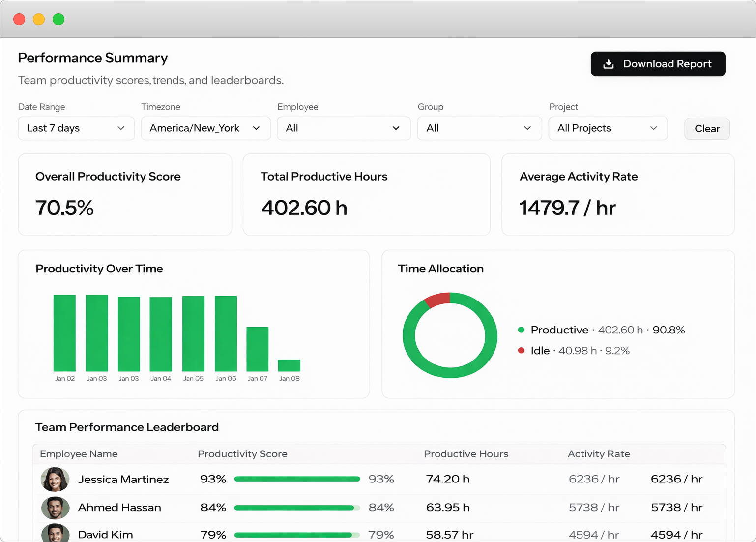Click the Overall Productivity Score 70.5% value
Screen dimensions: 756x542
(x=64, y=208)
